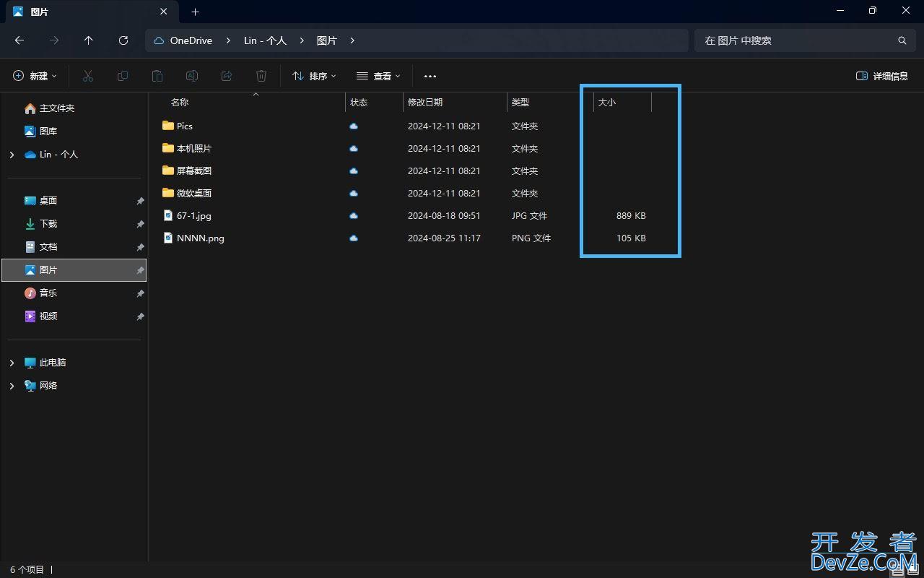Click Lin - 个人 breadcrumb segment
924x578 pixels.
pyautogui.click(x=265, y=40)
